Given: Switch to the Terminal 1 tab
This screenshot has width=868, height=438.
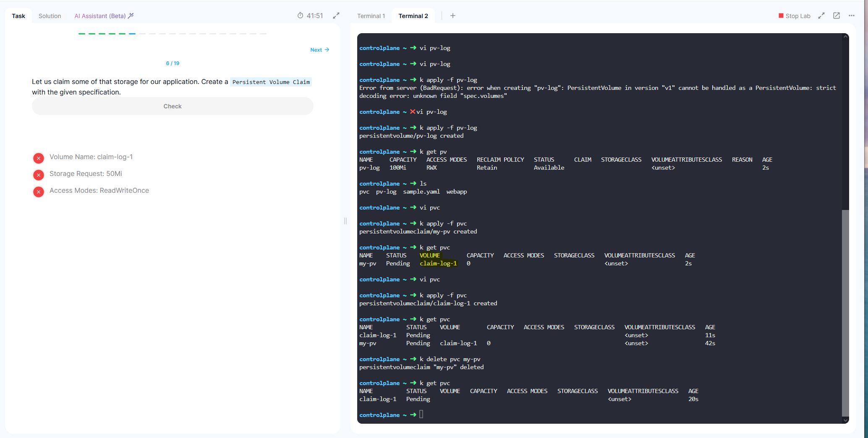Looking at the screenshot, I should [x=371, y=16].
